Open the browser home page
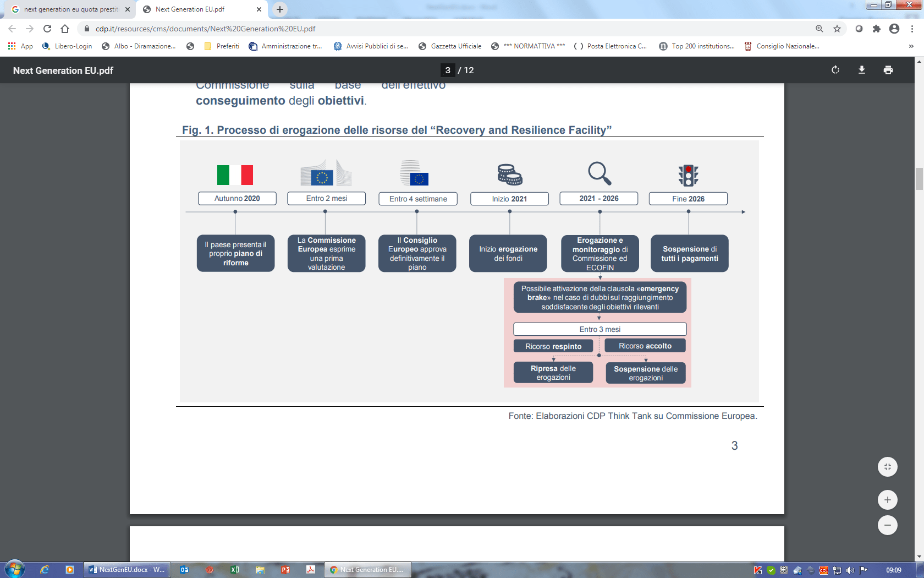This screenshot has width=924, height=578. pos(65,29)
